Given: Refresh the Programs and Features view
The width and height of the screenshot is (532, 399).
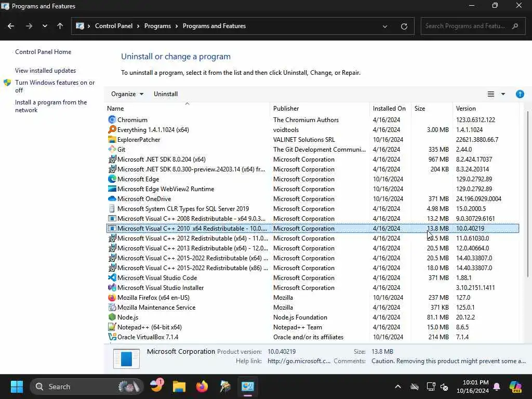Looking at the screenshot, I should (x=404, y=26).
